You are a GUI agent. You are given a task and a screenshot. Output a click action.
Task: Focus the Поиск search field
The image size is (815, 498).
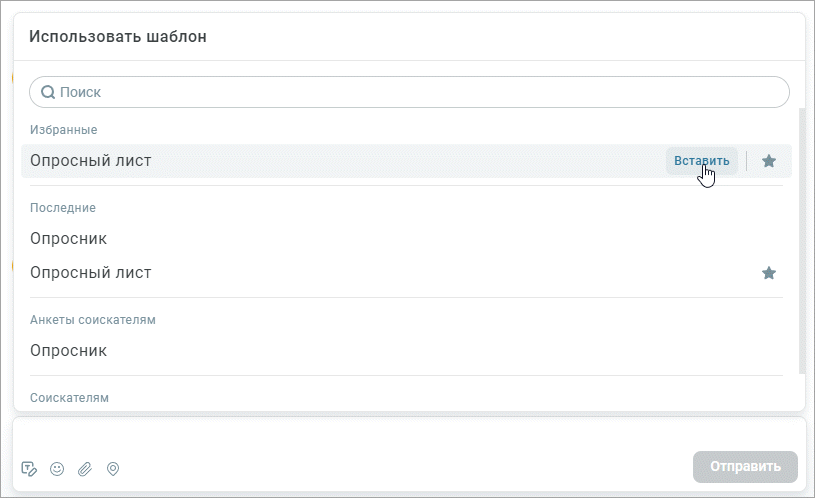click(x=409, y=92)
